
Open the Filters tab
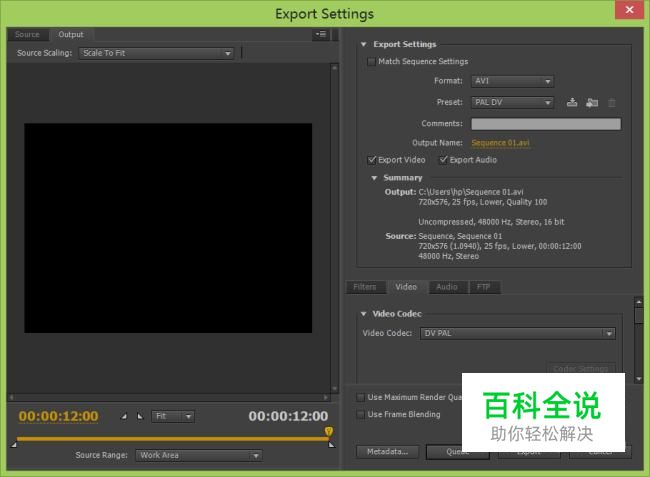365,287
